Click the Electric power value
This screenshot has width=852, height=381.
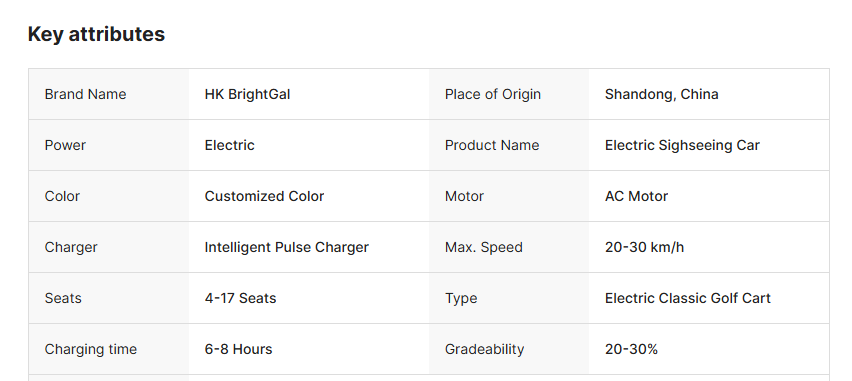point(229,145)
